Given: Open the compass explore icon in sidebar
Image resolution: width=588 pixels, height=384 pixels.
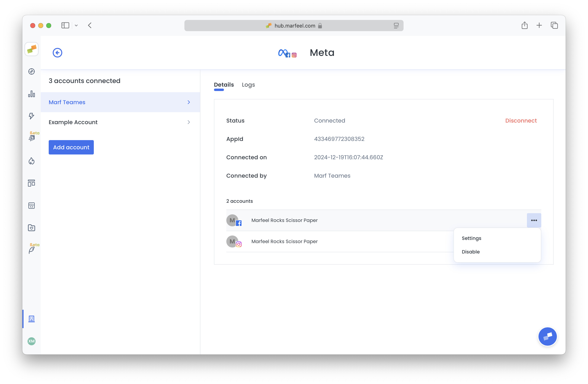Looking at the screenshot, I should (31, 71).
